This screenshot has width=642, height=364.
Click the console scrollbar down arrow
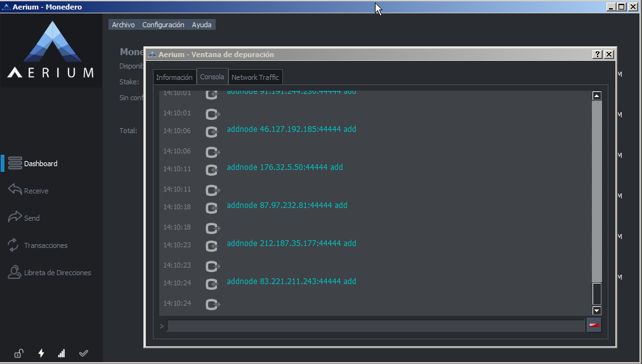597,310
